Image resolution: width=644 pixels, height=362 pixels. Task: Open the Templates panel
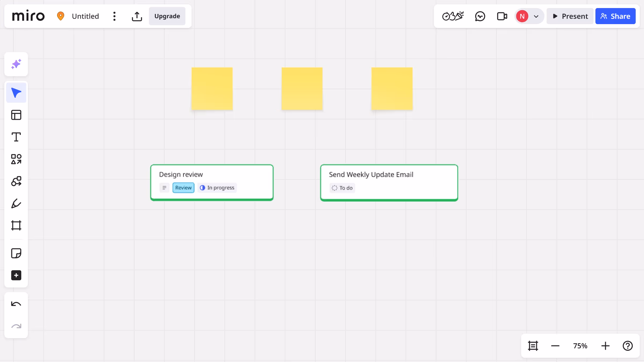tap(16, 115)
